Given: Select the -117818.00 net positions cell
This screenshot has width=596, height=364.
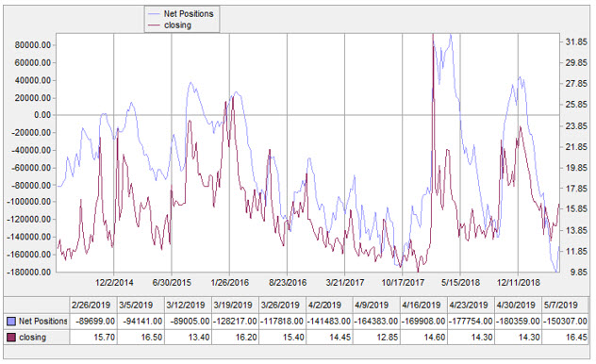Looking at the screenshot, I should click(282, 322).
